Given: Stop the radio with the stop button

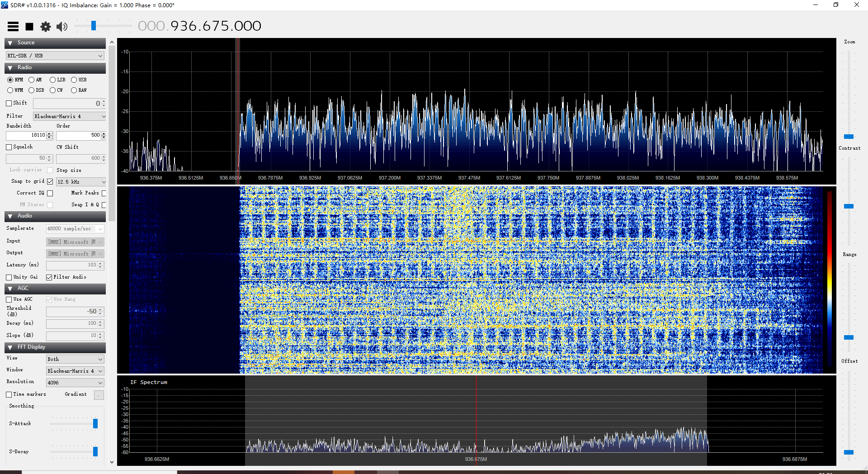Looking at the screenshot, I should pos(29,27).
